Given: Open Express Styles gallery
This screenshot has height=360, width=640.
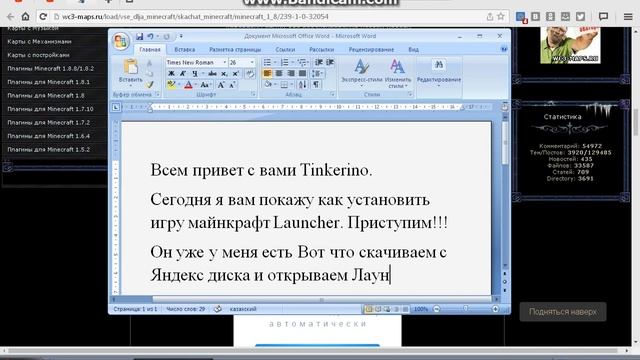Looking at the screenshot, I should [x=361, y=73].
